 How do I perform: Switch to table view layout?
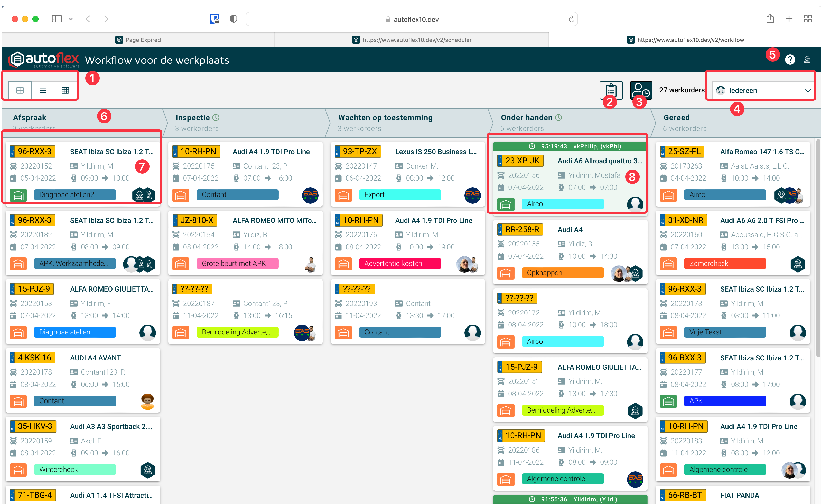[x=65, y=90]
